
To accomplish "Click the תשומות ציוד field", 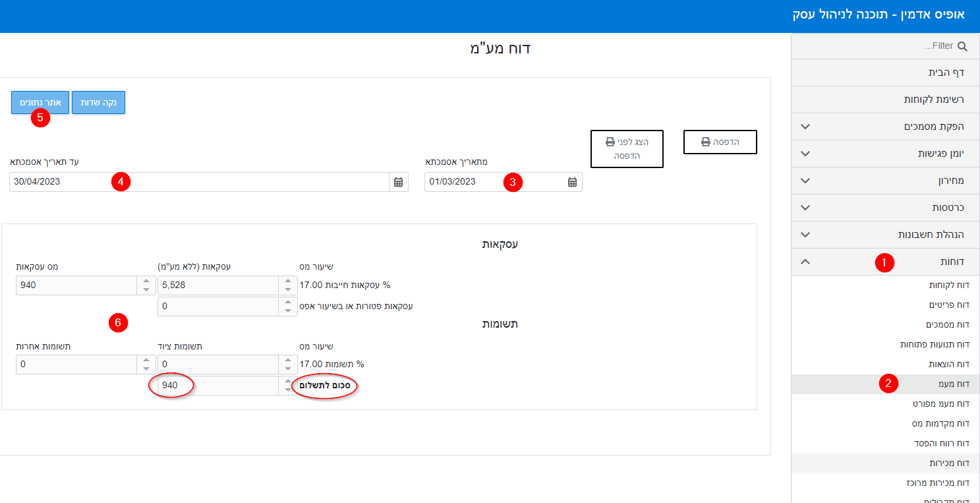I will pyautogui.click(x=217, y=365).
